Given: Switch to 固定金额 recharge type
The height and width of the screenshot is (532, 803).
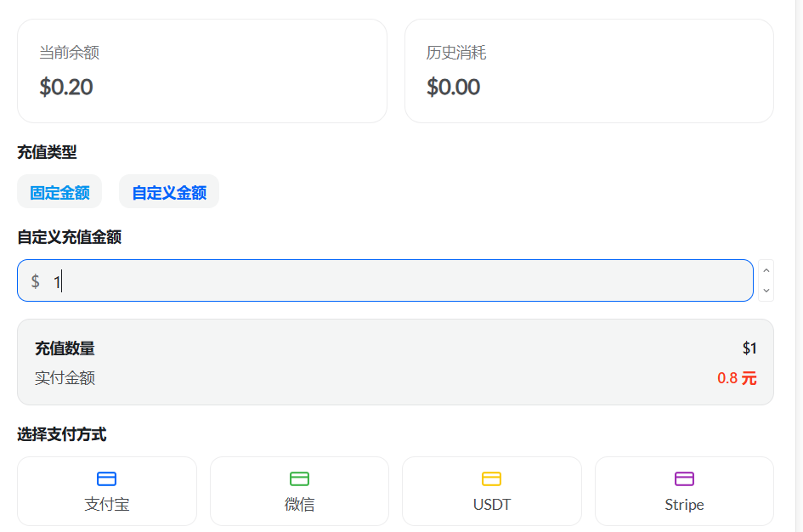Looking at the screenshot, I should pos(59,191).
